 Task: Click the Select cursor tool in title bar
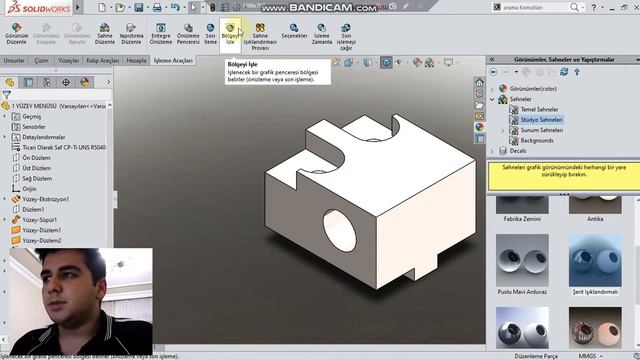(193, 7)
